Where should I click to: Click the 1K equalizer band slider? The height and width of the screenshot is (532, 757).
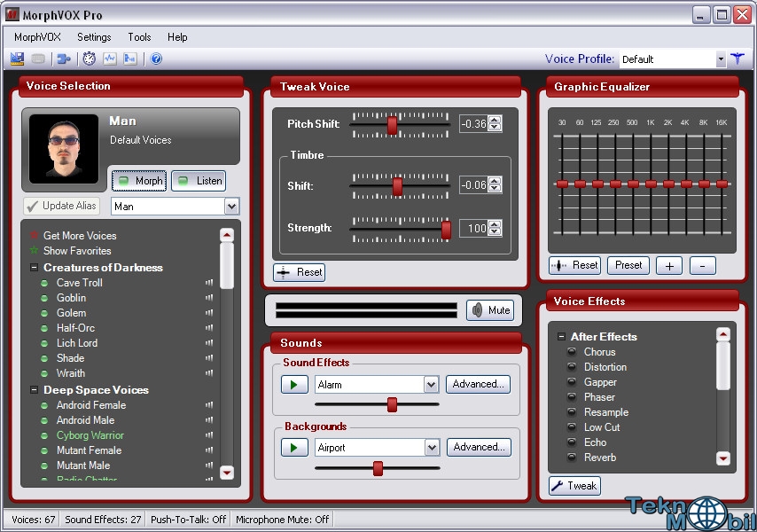coord(652,184)
